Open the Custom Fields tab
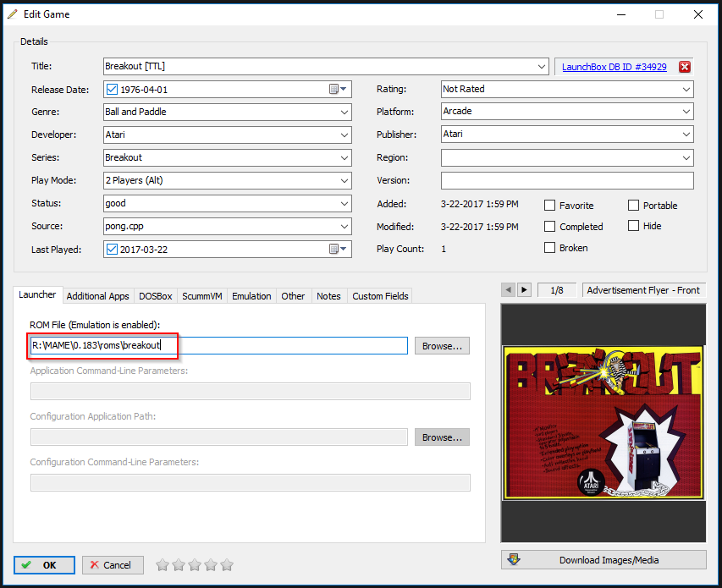Screen dimensions: 722x588 380,296
